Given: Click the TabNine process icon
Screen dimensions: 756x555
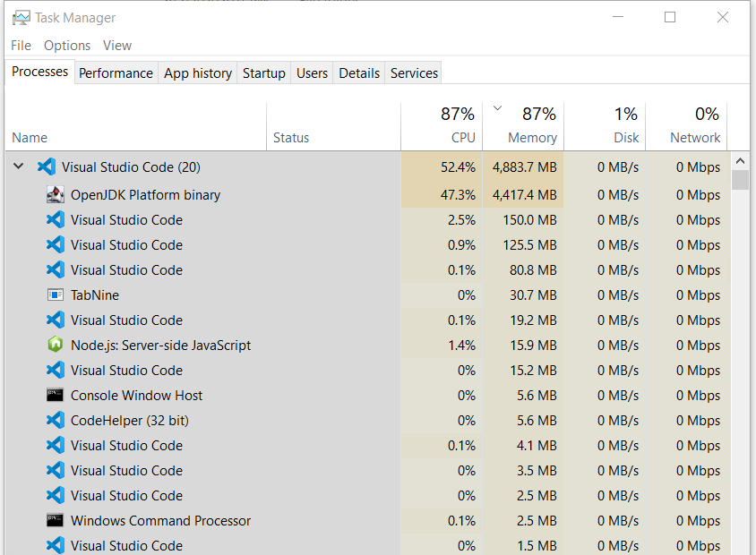Looking at the screenshot, I should (x=56, y=295).
